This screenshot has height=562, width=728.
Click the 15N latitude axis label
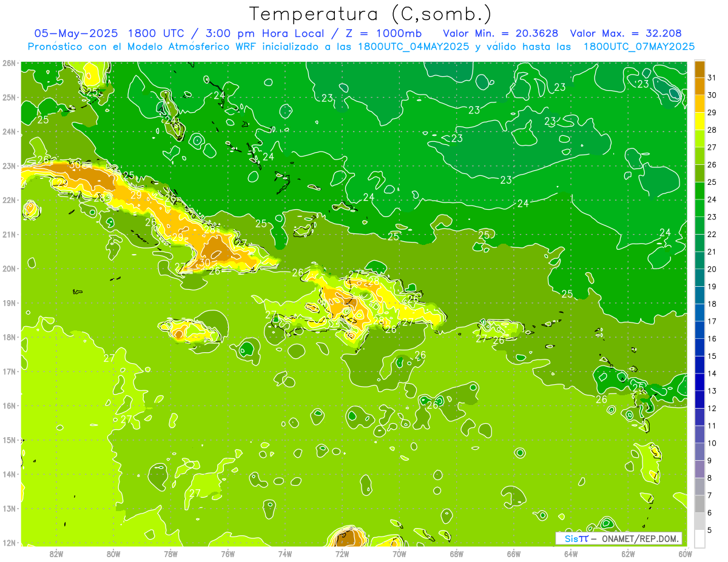coord(8,440)
